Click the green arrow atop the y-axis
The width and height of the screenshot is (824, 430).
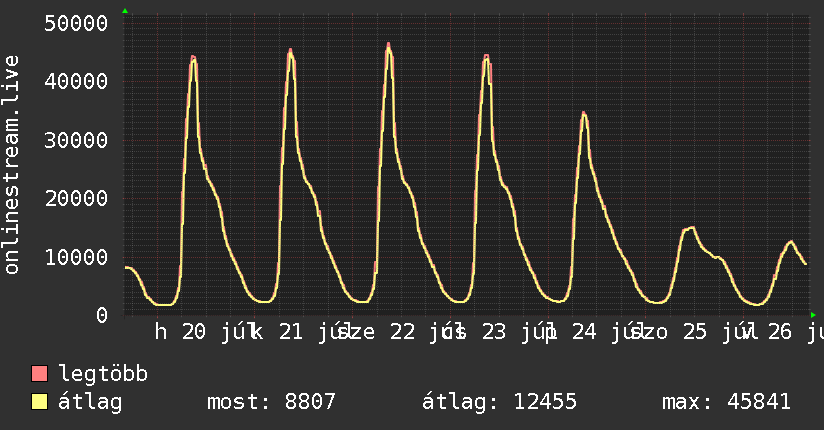[x=125, y=11]
